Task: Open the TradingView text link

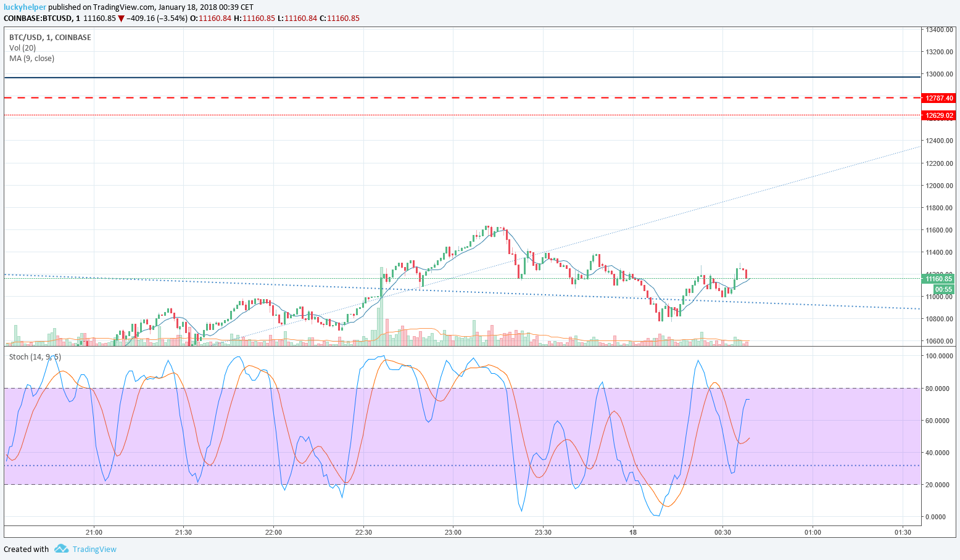Action: [94, 549]
